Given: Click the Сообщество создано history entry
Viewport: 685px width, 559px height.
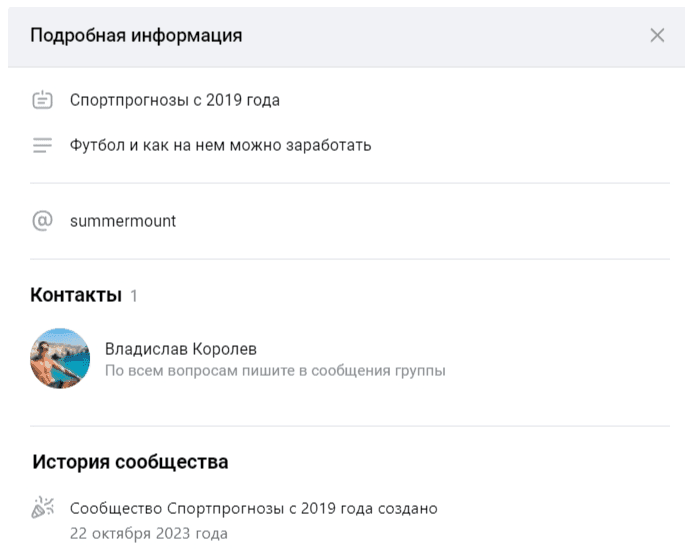Looking at the screenshot, I should click(254, 509).
